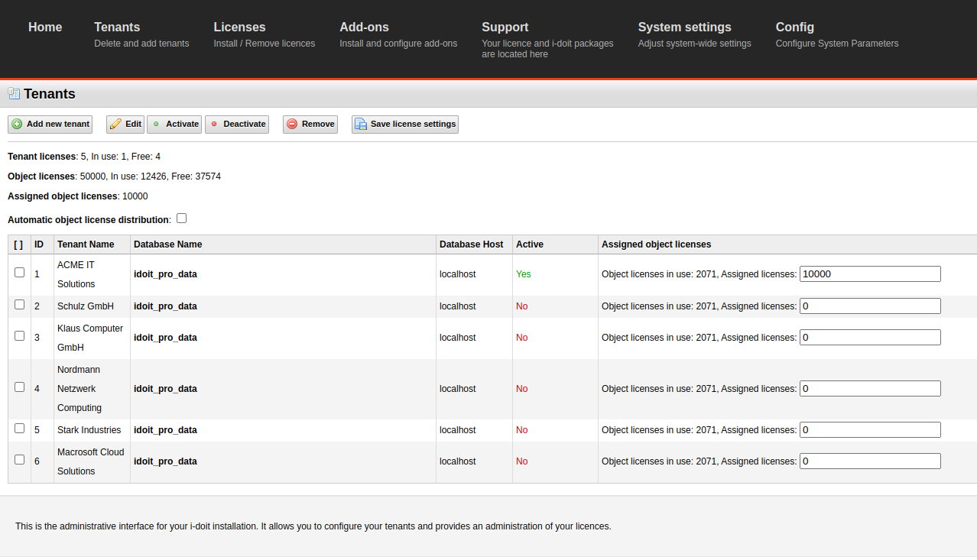Tick the Klaus Computer GmbH row checkbox

pyautogui.click(x=20, y=335)
